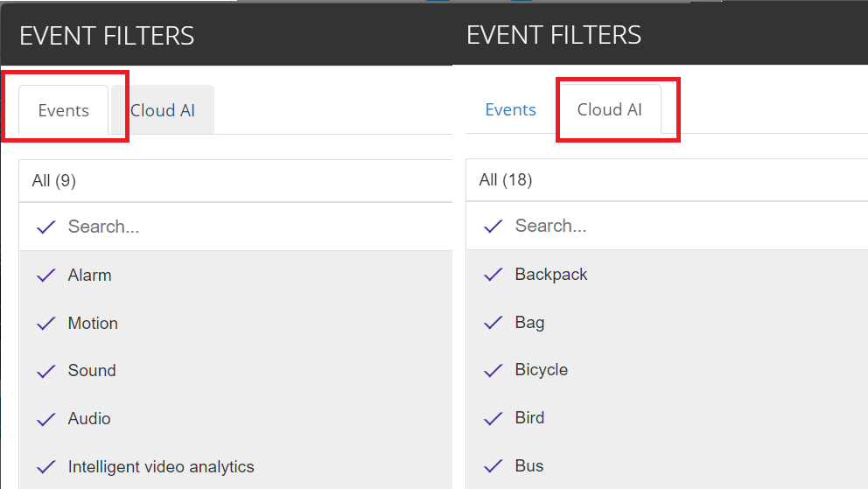Viewport: 868px width, 489px height.
Task: Click the checkmark icon next to Backpack
Action: [x=493, y=275]
